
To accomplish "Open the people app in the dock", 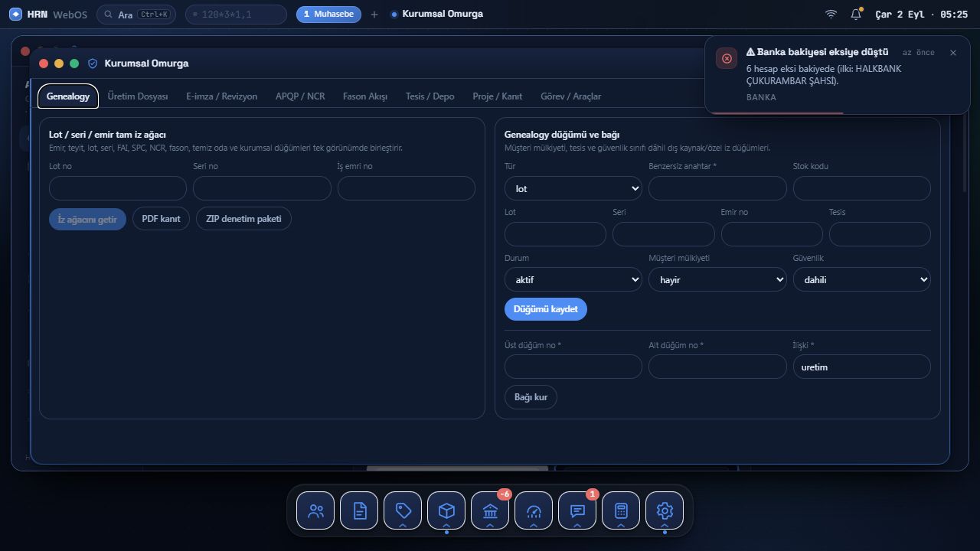I will tap(315, 510).
